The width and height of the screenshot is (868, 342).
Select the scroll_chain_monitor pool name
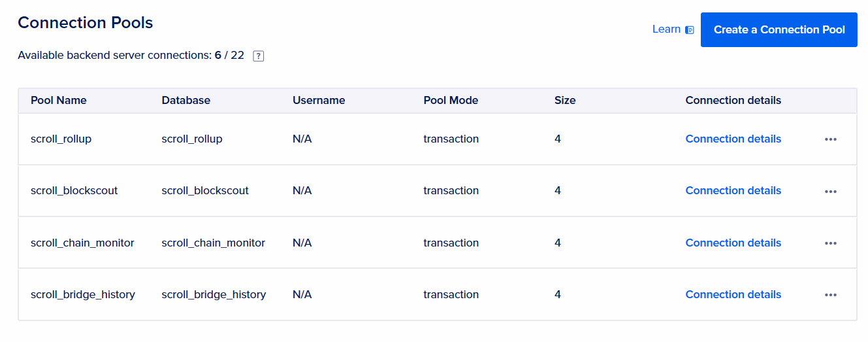tap(82, 243)
